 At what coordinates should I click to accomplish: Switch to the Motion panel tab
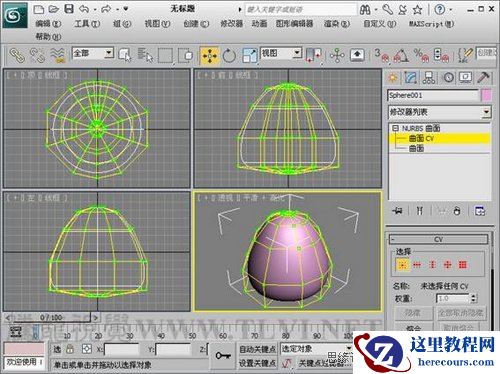pyautogui.click(x=448, y=78)
